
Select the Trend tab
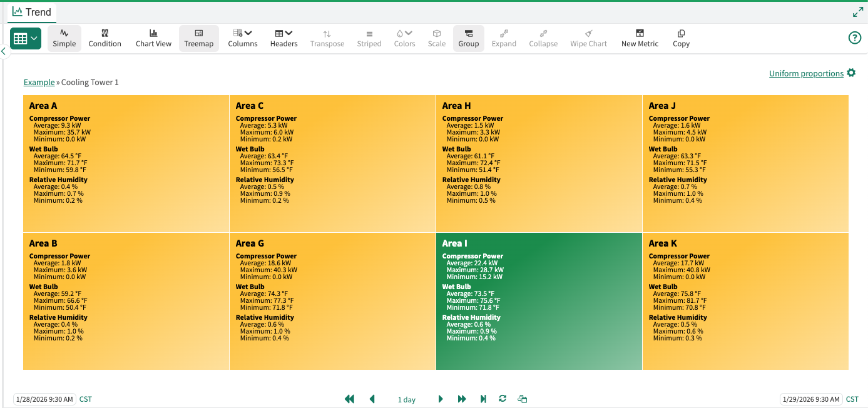pos(32,12)
